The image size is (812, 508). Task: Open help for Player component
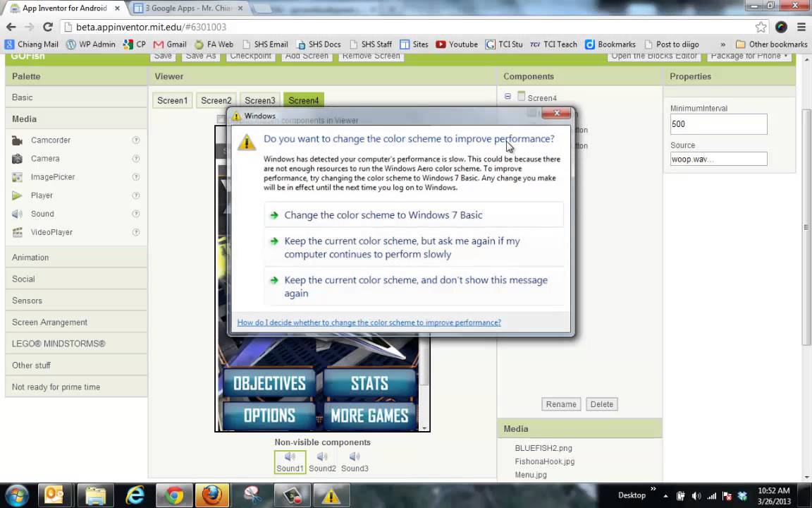tap(135, 195)
